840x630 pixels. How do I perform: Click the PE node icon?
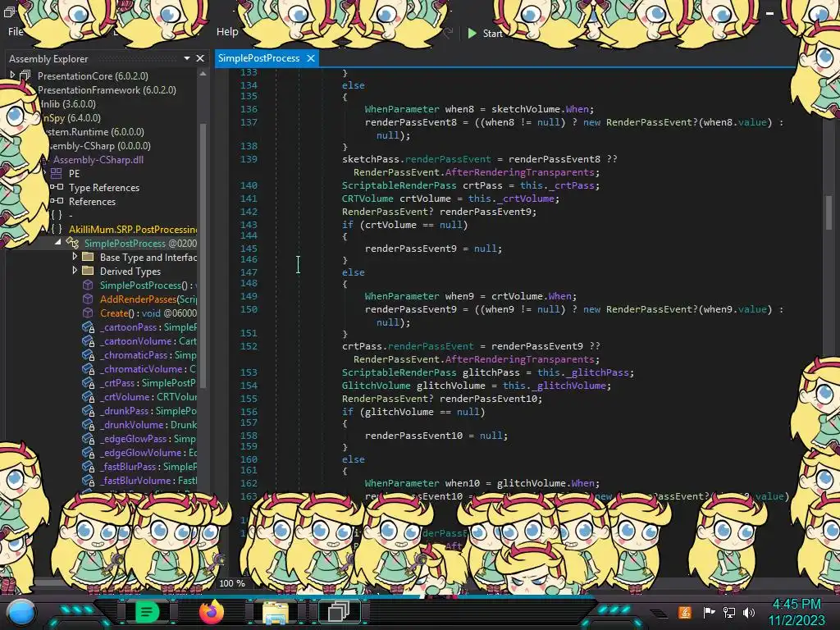pyautogui.click(x=57, y=174)
